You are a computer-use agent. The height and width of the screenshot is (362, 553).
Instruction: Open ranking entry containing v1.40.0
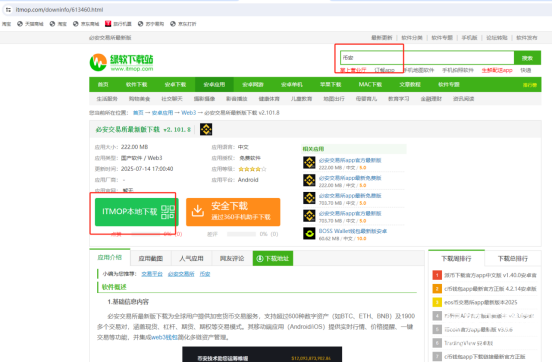[491, 275]
